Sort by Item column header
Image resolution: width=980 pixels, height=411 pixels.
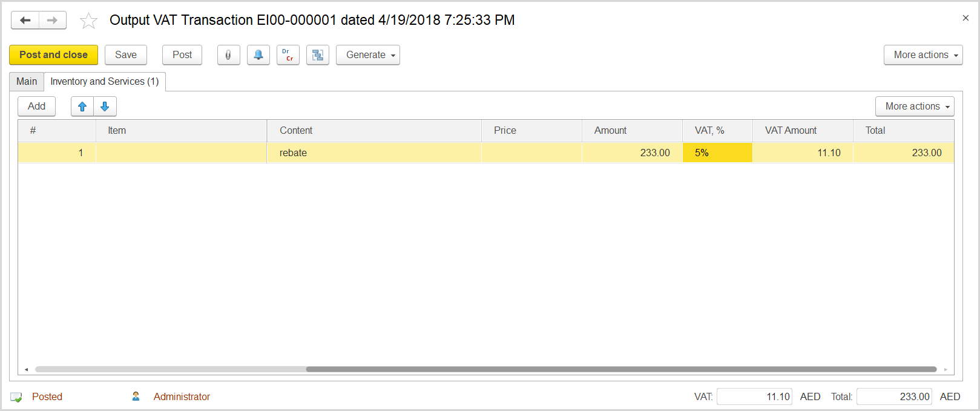click(x=181, y=131)
